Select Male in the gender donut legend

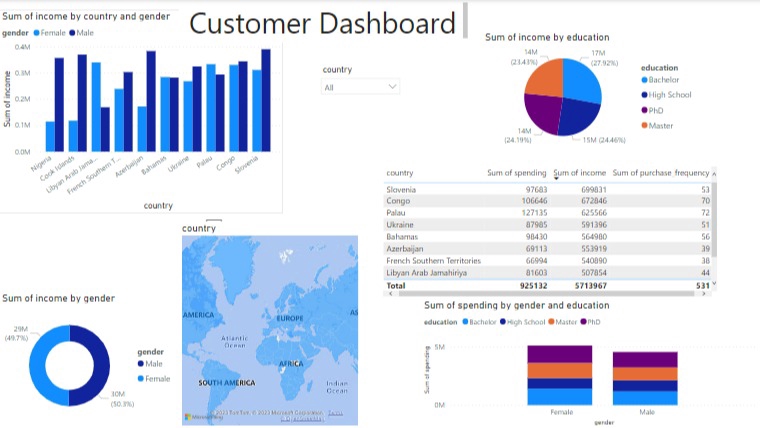pyautogui.click(x=150, y=364)
